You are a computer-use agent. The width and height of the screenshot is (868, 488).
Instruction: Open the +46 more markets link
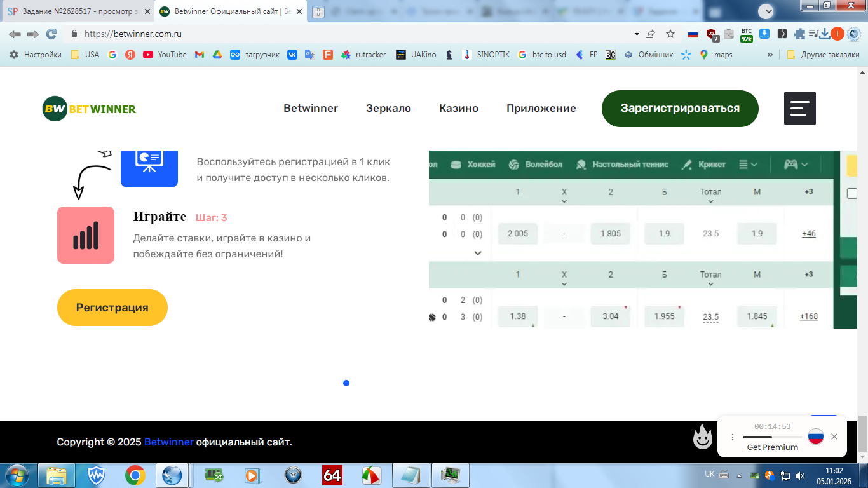(x=808, y=234)
